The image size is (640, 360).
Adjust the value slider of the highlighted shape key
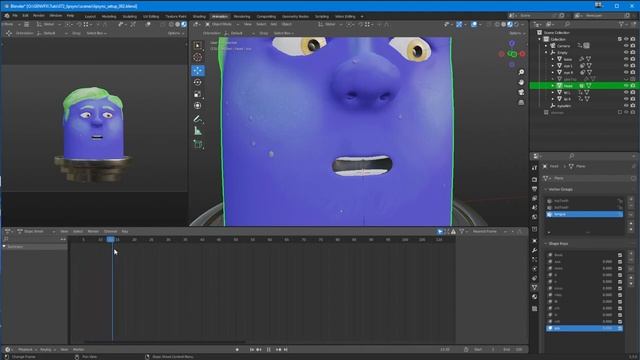[607, 328]
